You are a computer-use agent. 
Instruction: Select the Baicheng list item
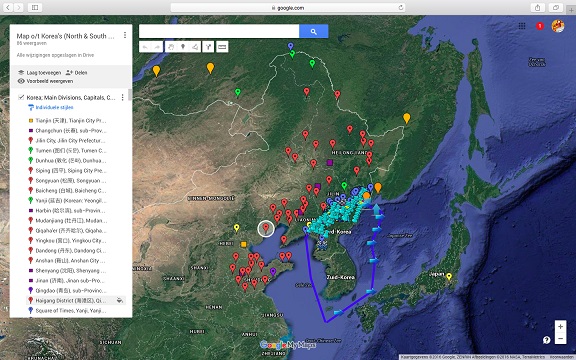point(70,190)
